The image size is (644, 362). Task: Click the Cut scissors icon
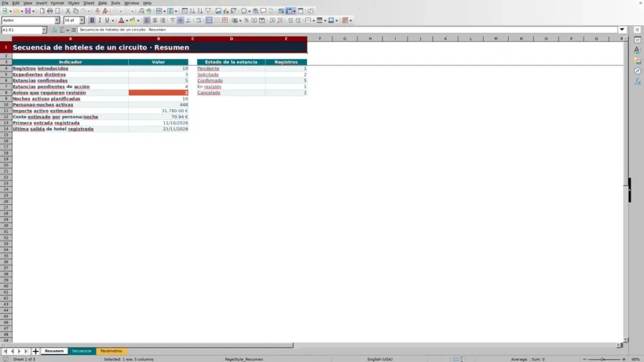point(68,11)
